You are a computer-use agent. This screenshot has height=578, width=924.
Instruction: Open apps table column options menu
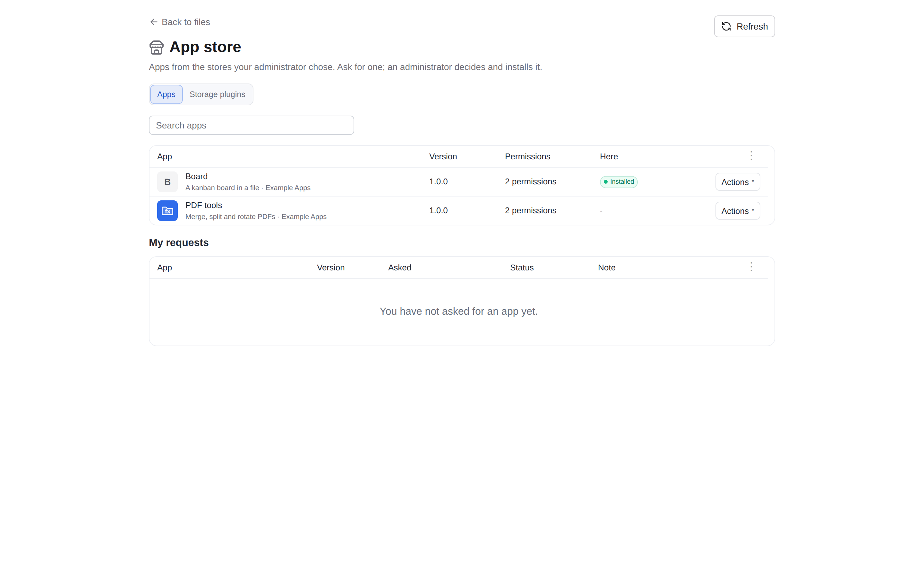click(x=751, y=156)
